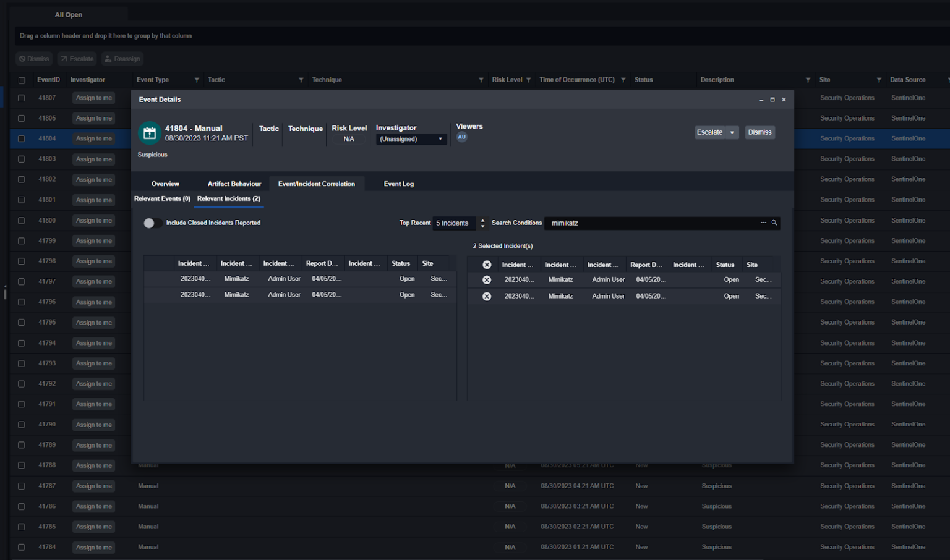Open the ellipsis options in the search bar
Viewport: 950px width, 560px height.
(x=763, y=223)
